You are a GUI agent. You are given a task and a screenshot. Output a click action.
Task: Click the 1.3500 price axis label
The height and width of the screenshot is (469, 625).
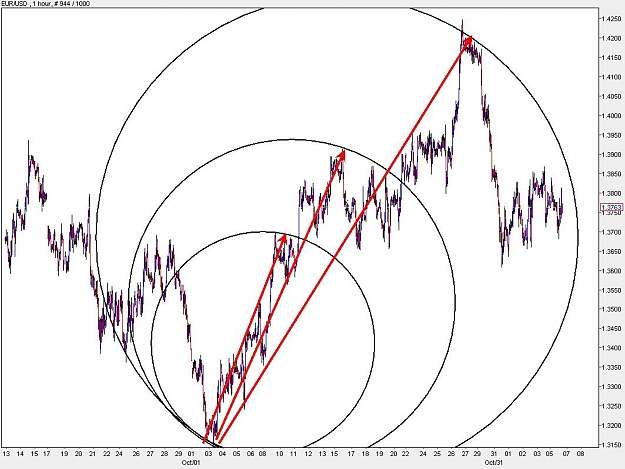611,309
